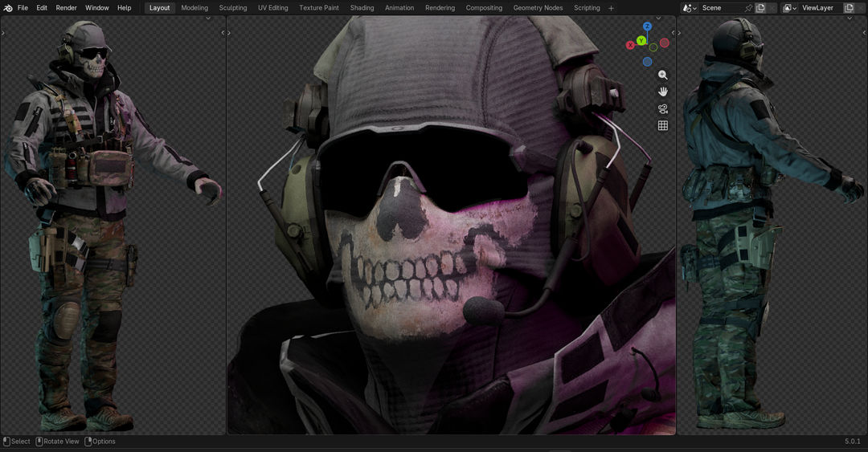Click the Rotate View status hint
This screenshot has height=452, width=868.
point(58,442)
